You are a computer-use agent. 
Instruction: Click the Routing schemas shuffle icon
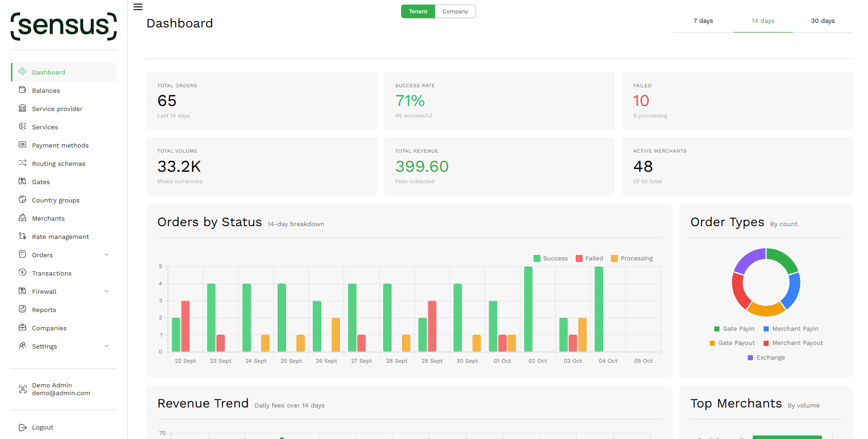[22, 163]
